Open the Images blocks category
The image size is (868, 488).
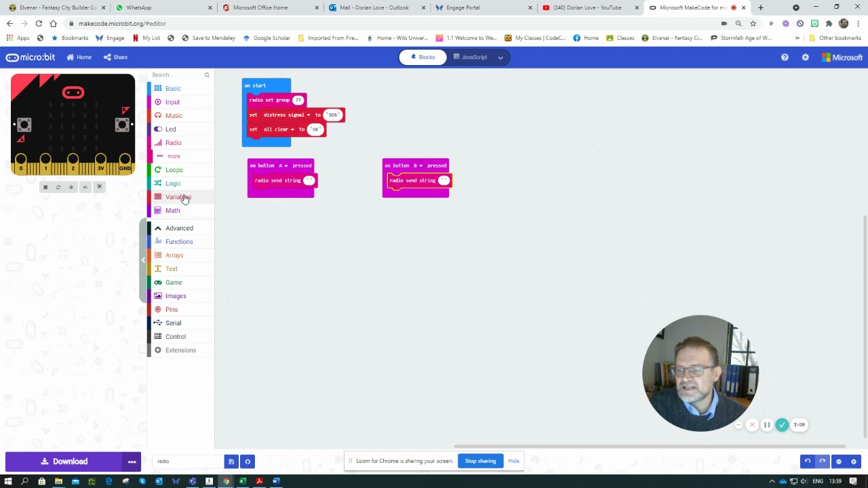click(x=176, y=296)
